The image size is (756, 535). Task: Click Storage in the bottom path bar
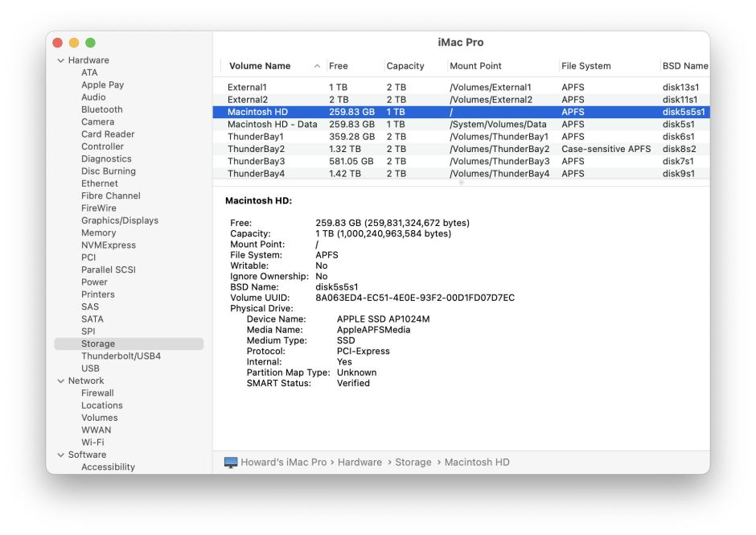[x=413, y=463]
